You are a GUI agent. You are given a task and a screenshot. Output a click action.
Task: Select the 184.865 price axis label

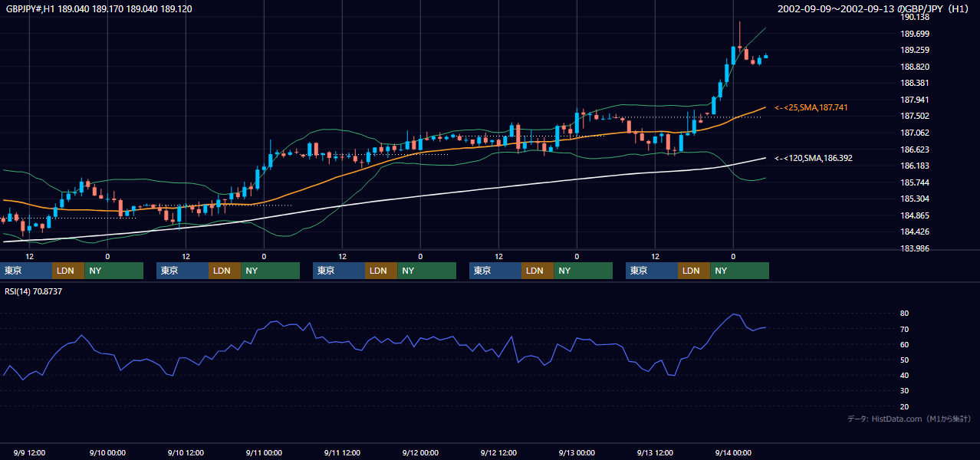(x=914, y=216)
